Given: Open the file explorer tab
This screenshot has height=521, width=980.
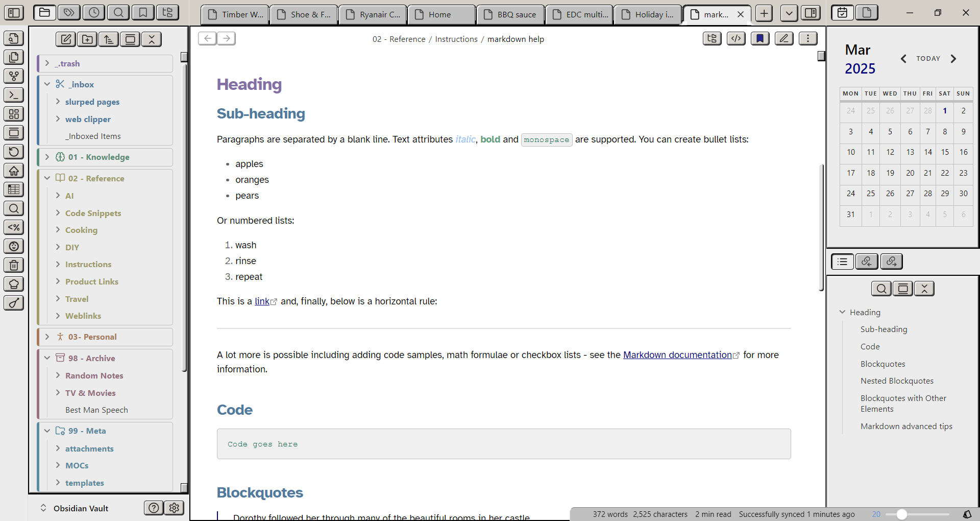Looking at the screenshot, I should click(x=44, y=13).
